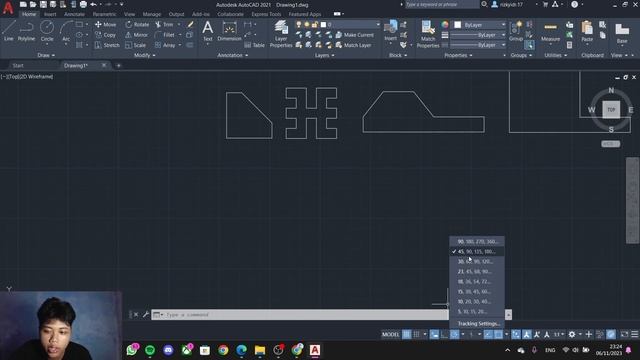640x360 pixels.
Task: Select the 30, 60, 90, 120 polar angle
Action: [x=477, y=262]
